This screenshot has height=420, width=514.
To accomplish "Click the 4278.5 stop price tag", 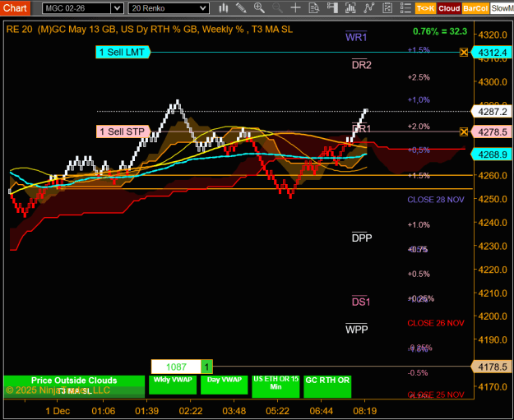I will [492, 132].
